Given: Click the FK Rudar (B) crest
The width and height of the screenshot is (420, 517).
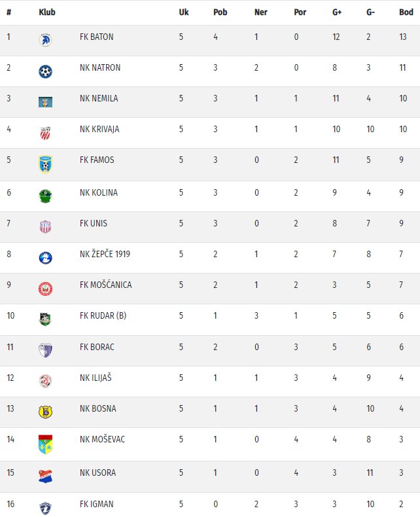Looking at the screenshot, I should pos(45,319).
